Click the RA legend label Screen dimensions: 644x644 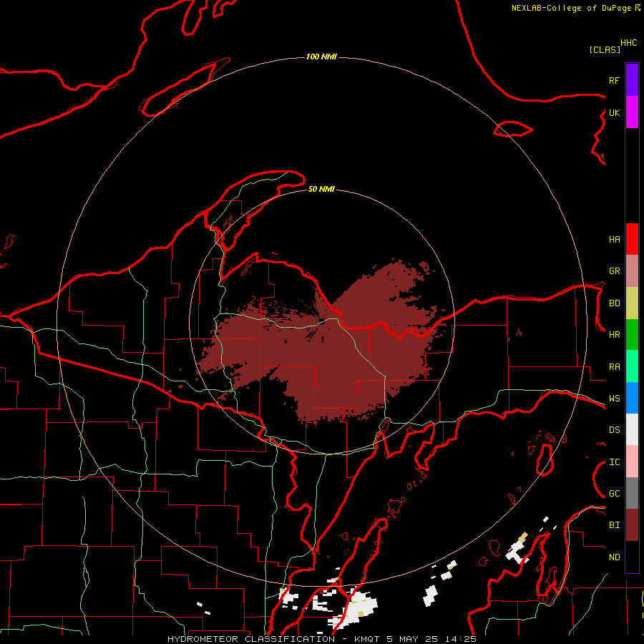[614, 367]
